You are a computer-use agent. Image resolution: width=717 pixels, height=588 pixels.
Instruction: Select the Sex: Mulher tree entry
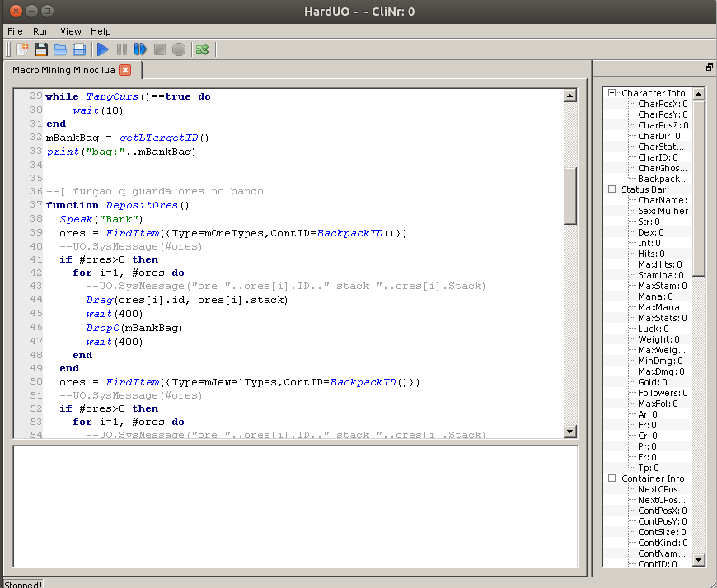tap(663, 211)
